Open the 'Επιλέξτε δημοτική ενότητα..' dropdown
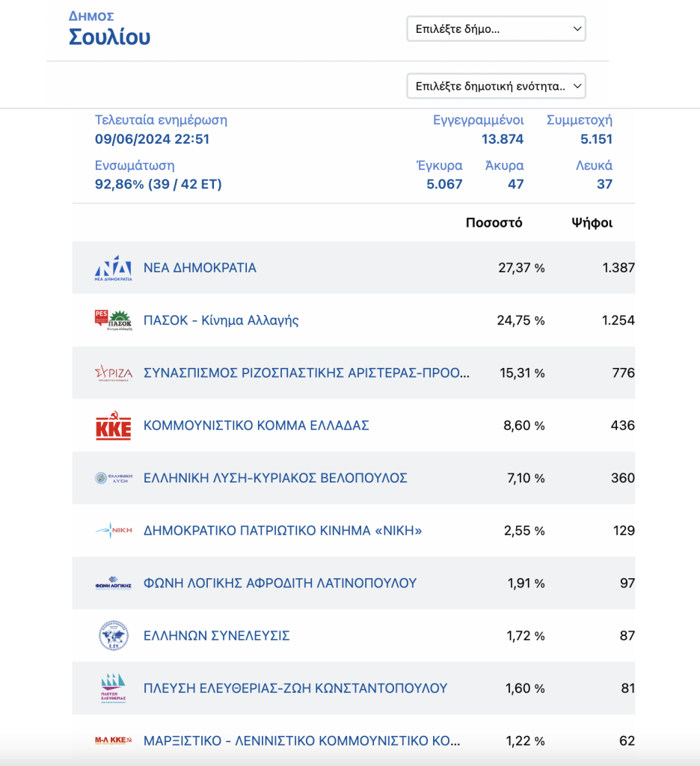This screenshot has height=766, width=700. [x=496, y=86]
